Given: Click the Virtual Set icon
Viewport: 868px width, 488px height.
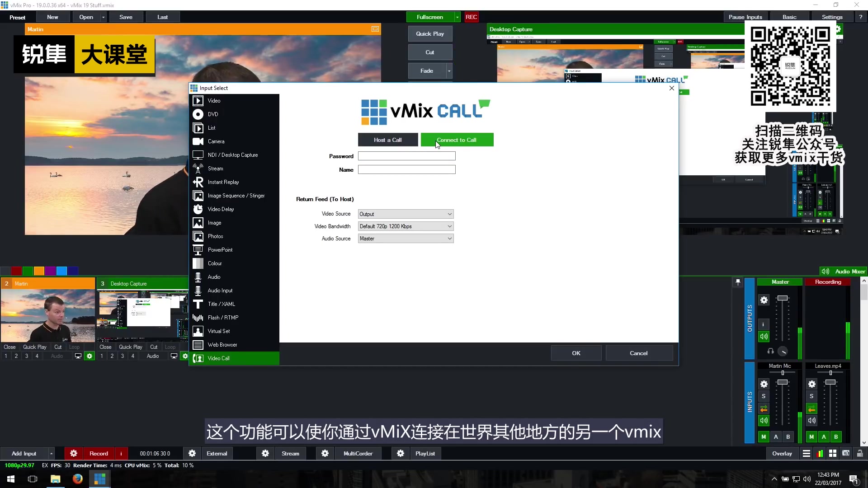Looking at the screenshot, I should [198, 331].
